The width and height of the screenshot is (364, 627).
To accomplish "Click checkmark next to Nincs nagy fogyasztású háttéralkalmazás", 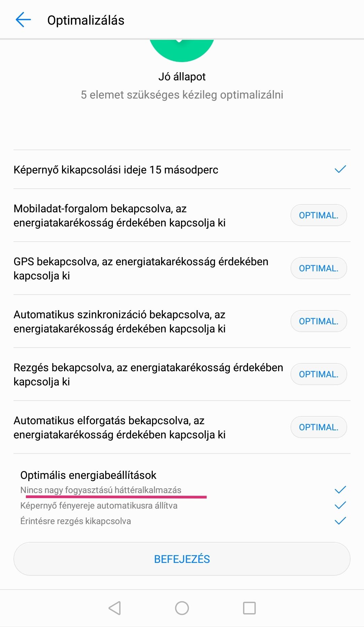I will [340, 490].
